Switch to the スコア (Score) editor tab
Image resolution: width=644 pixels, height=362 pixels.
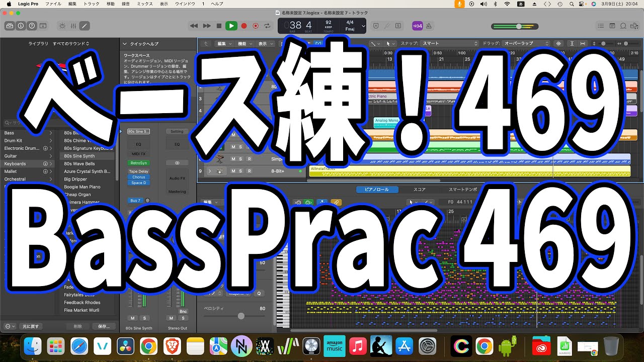420,190
